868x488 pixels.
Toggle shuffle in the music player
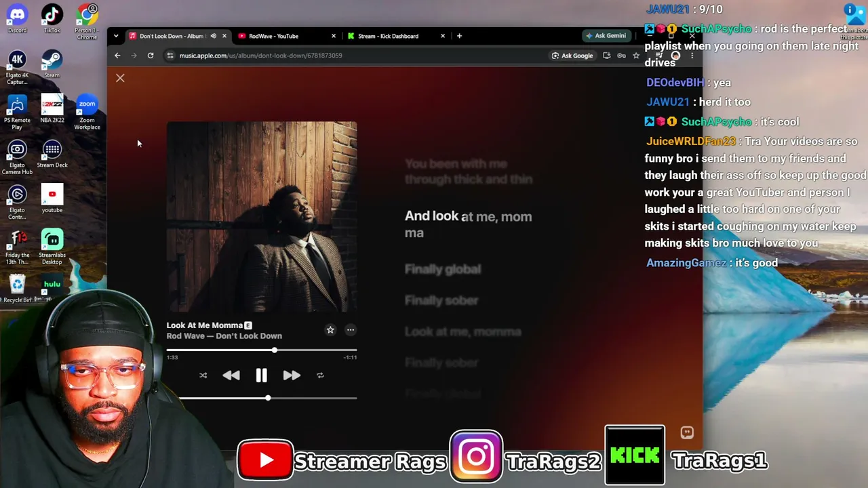203,375
